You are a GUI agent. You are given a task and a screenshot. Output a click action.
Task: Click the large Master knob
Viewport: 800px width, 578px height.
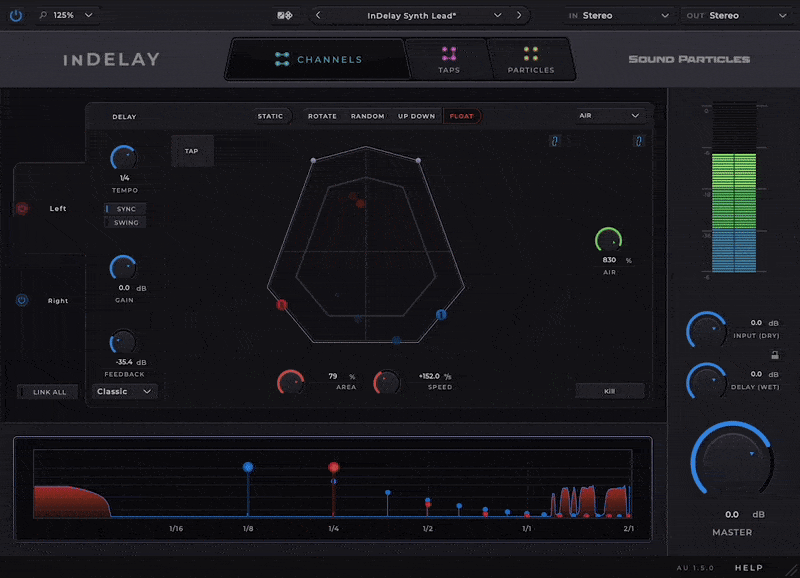click(732, 461)
